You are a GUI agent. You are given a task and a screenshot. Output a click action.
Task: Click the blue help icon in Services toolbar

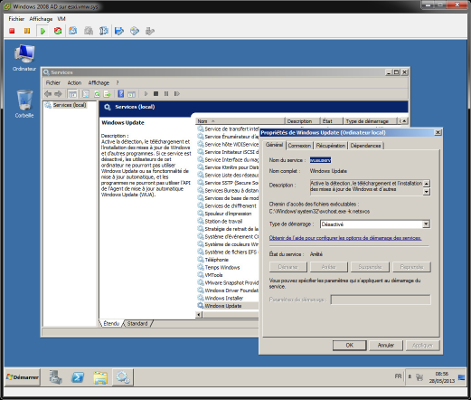[x=121, y=94]
